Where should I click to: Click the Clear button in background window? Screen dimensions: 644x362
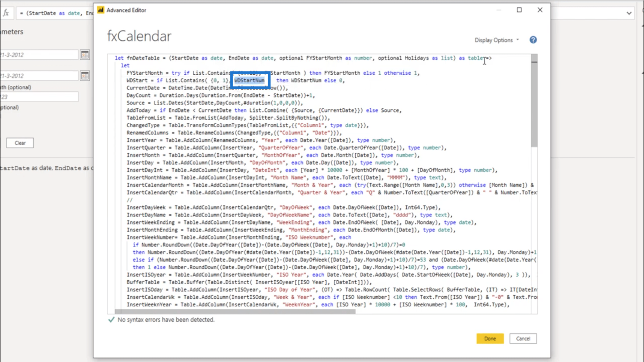click(20, 143)
